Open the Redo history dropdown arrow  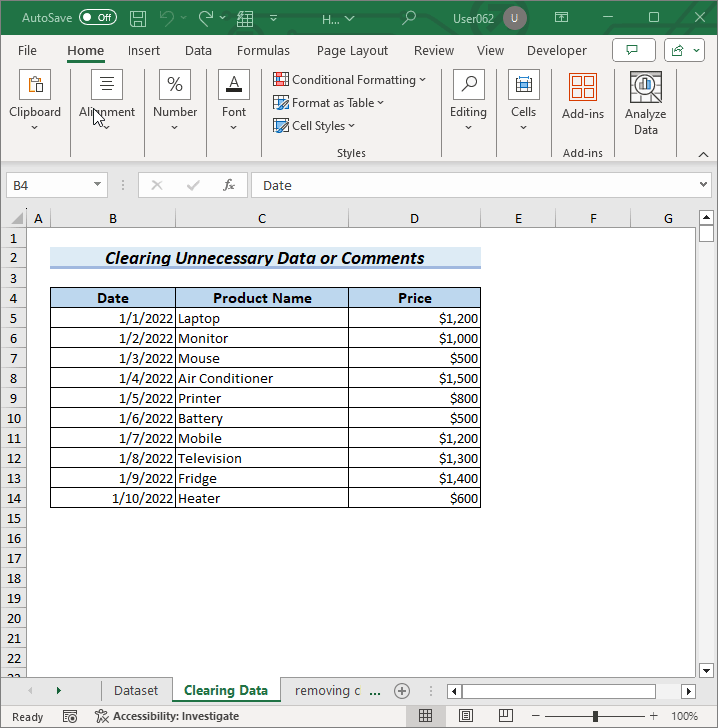click(222, 18)
